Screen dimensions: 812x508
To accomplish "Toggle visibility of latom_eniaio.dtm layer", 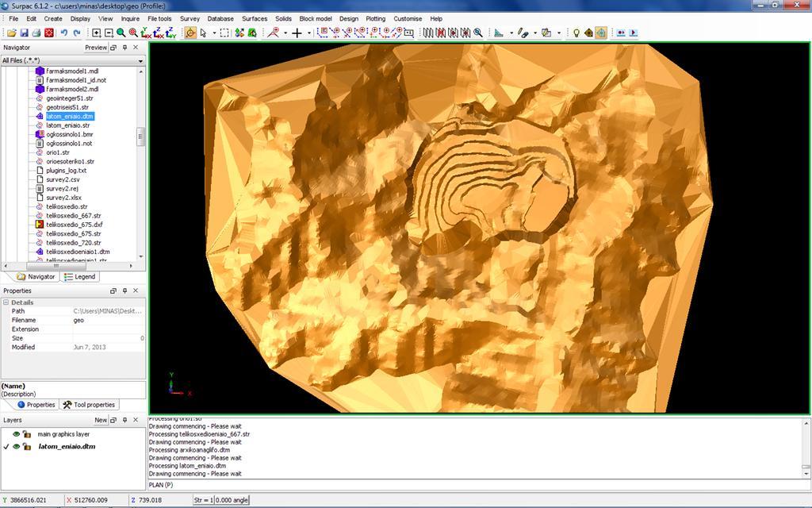I will [17, 446].
